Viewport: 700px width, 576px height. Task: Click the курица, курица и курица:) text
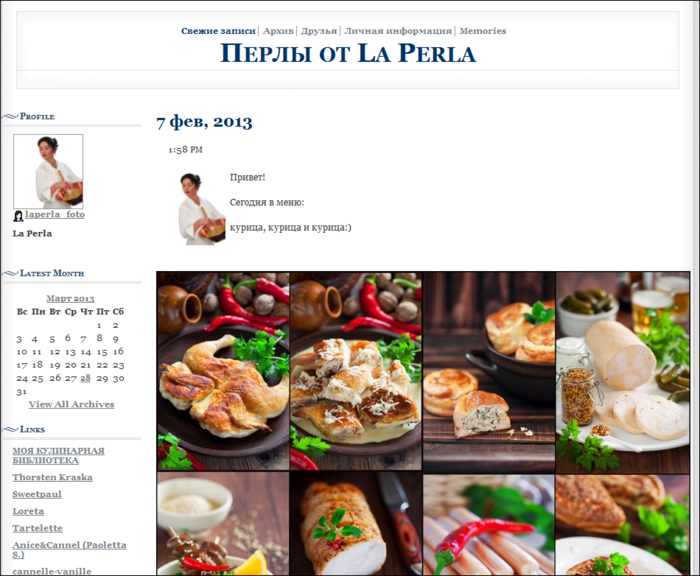coord(290,227)
